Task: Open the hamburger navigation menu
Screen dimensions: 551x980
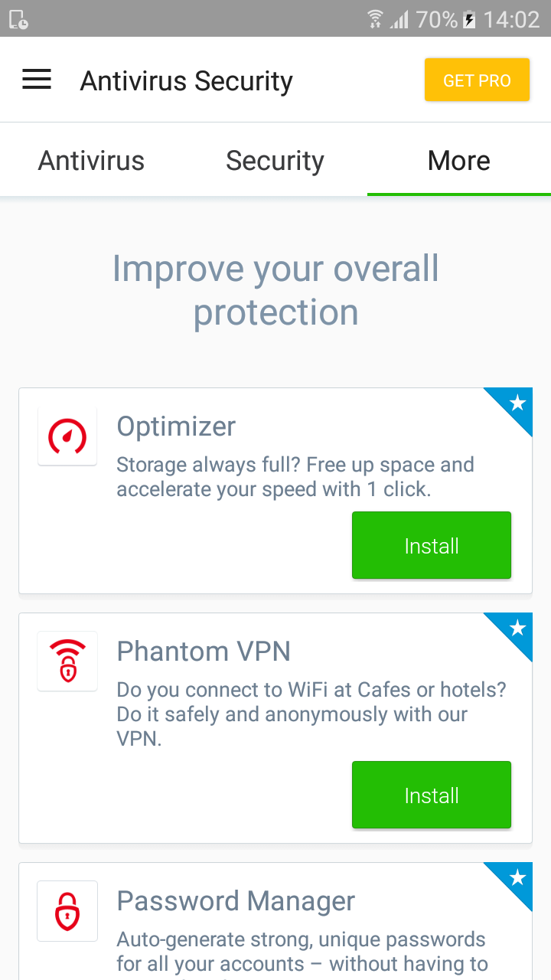Action: (x=37, y=80)
